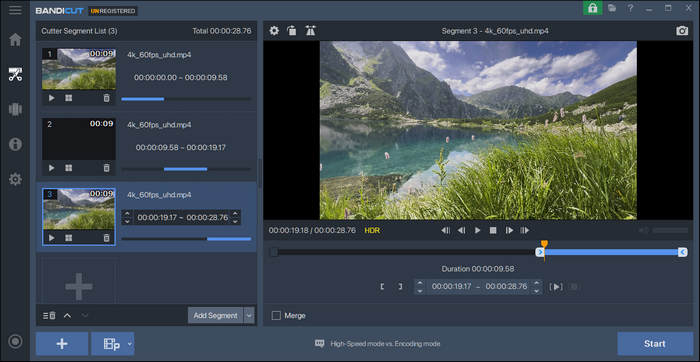Open the output folder icon in title bar
This screenshot has height=362, width=700.
click(x=612, y=8)
